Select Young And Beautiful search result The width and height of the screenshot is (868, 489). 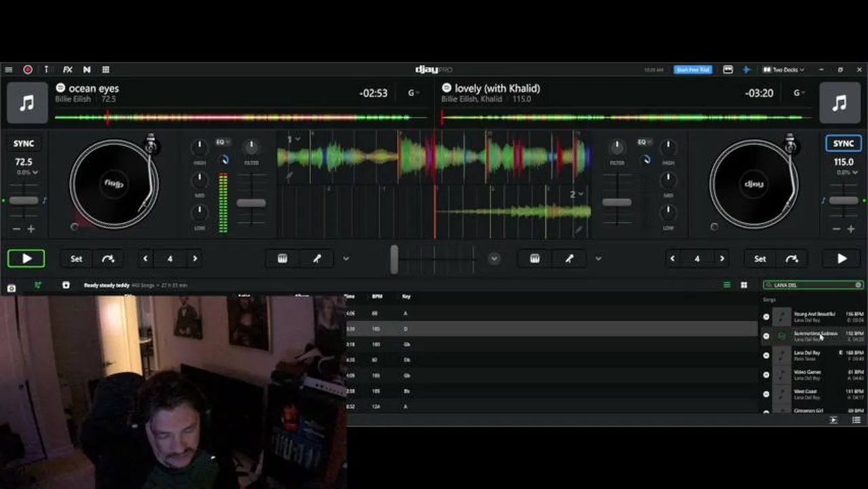coord(813,316)
